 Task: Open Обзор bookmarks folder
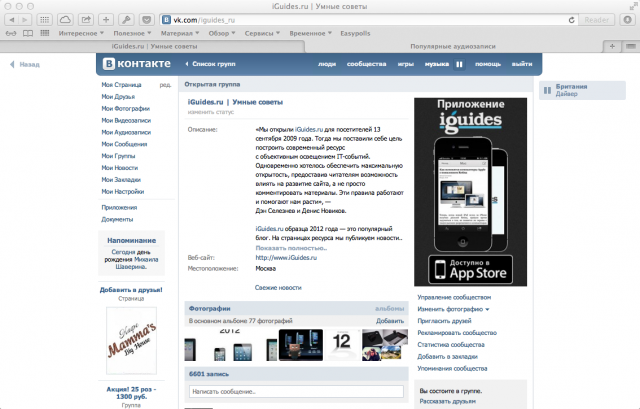[222, 33]
